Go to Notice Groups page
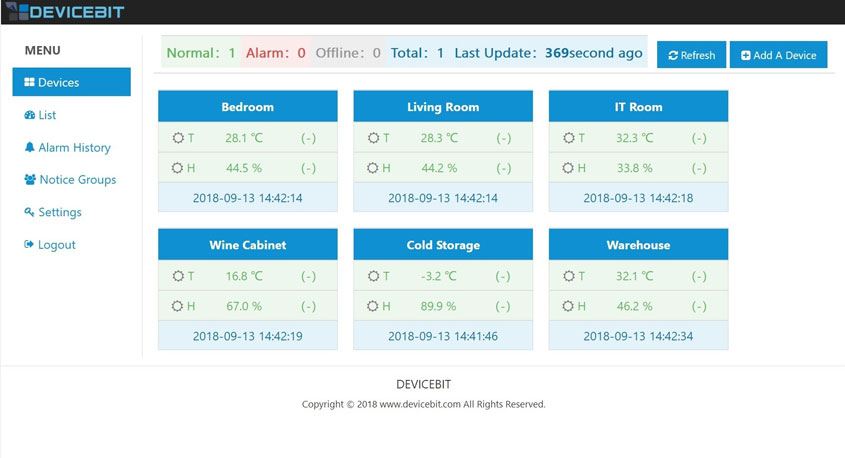The image size is (845, 458). click(70, 180)
